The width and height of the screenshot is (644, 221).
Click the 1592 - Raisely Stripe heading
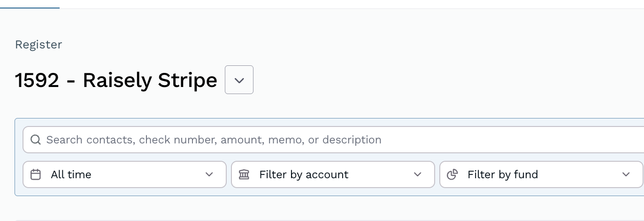116,80
